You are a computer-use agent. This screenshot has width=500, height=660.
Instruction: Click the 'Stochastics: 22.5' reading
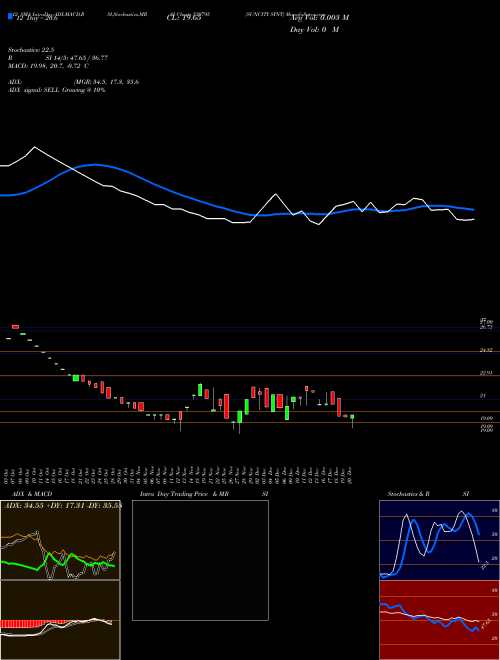(x=31, y=50)
